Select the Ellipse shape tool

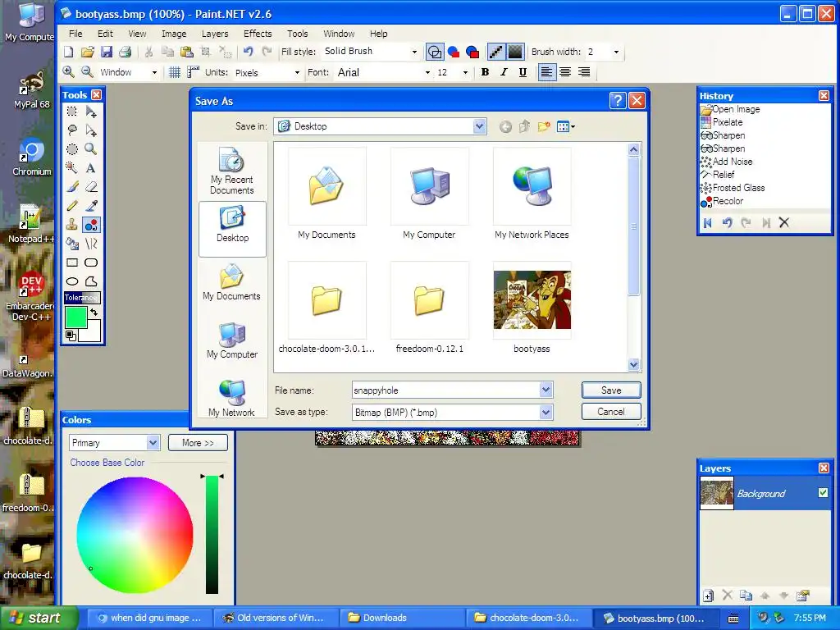[x=72, y=281]
